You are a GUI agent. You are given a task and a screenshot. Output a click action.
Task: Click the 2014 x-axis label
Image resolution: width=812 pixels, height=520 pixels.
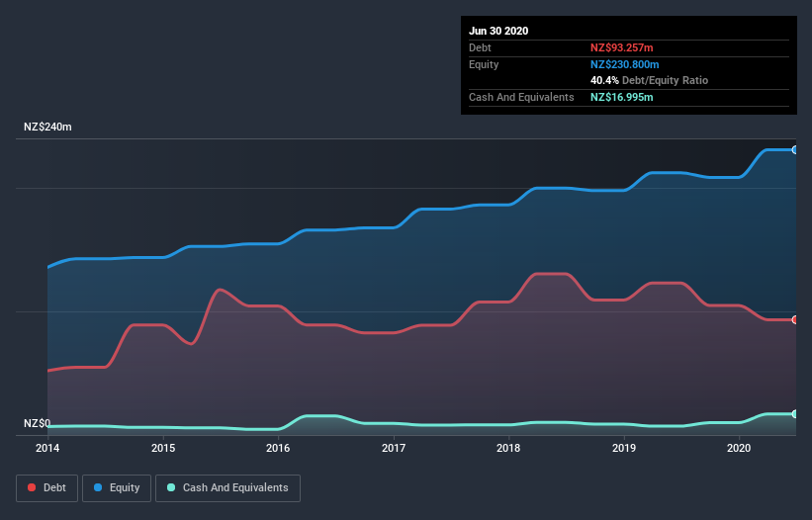point(47,448)
